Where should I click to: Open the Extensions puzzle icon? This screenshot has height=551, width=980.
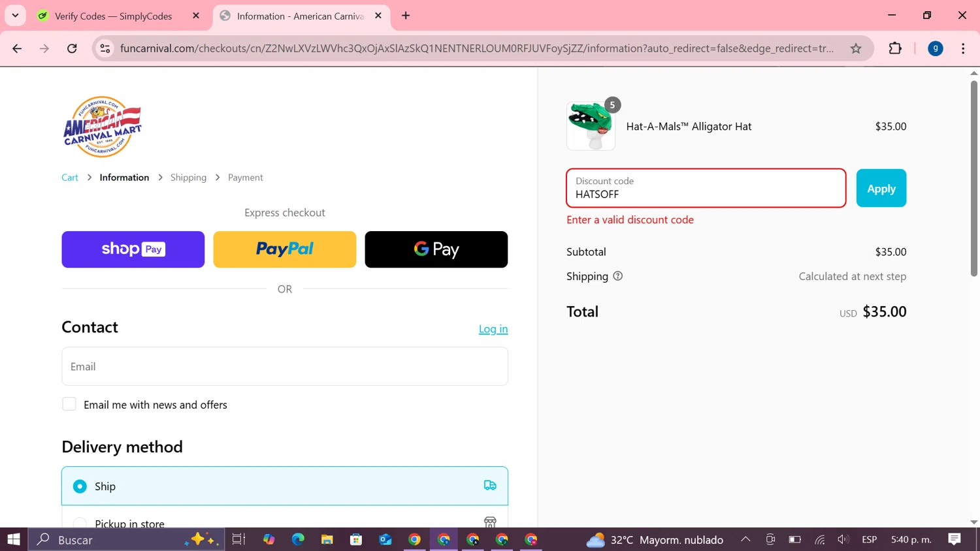coord(895,48)
